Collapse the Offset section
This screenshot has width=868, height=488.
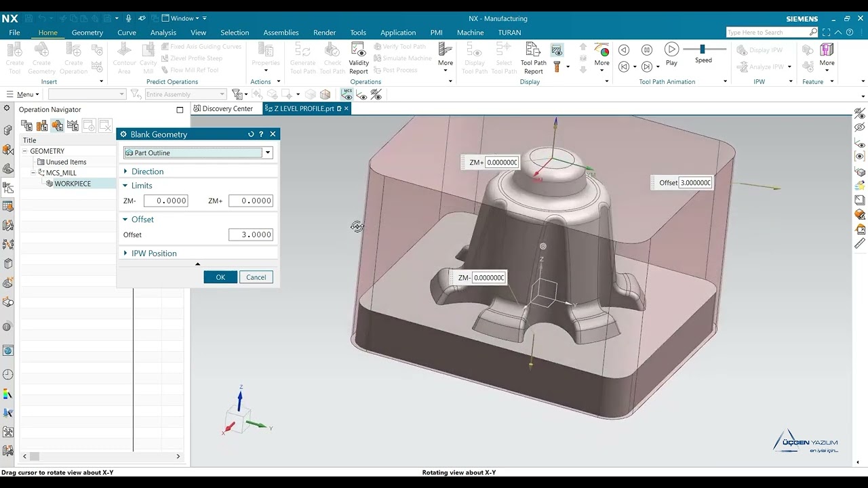point(142,220)
